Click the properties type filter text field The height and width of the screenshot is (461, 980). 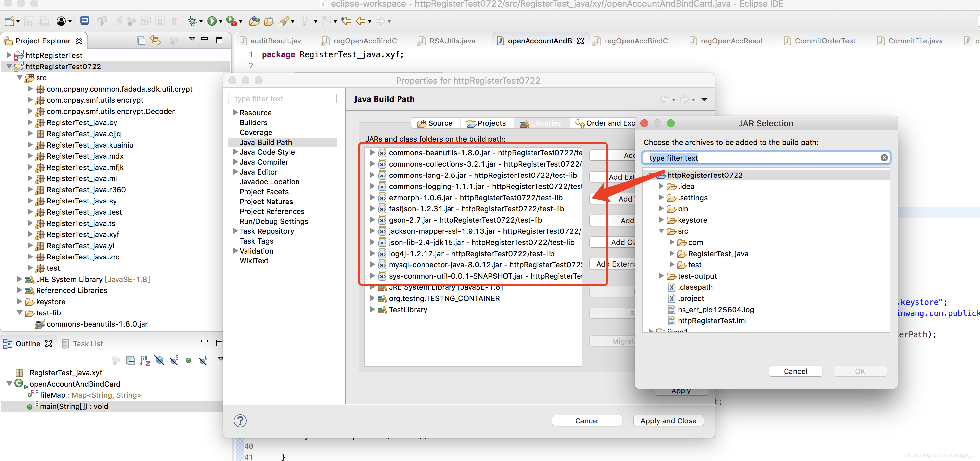(282, 98)
